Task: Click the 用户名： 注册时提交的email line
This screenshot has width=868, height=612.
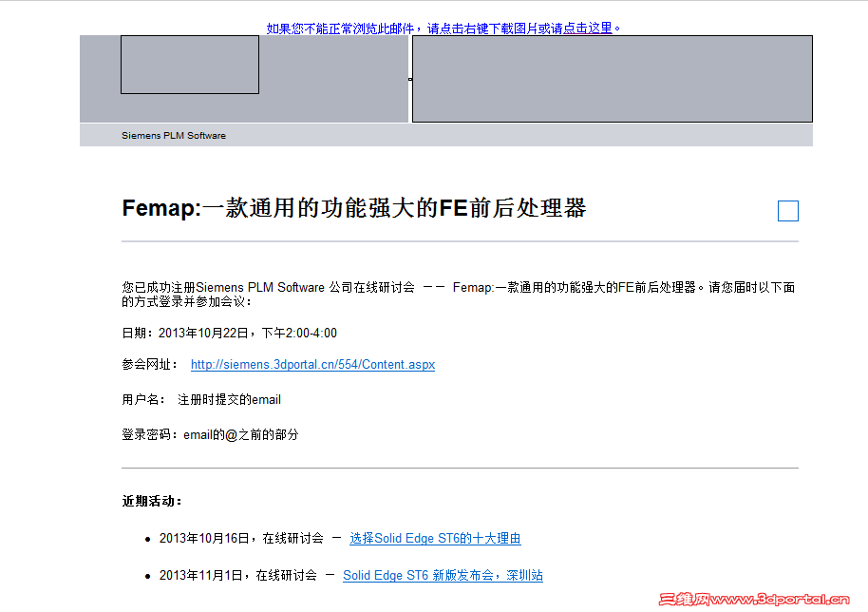Action: click(x=201, y=399)
